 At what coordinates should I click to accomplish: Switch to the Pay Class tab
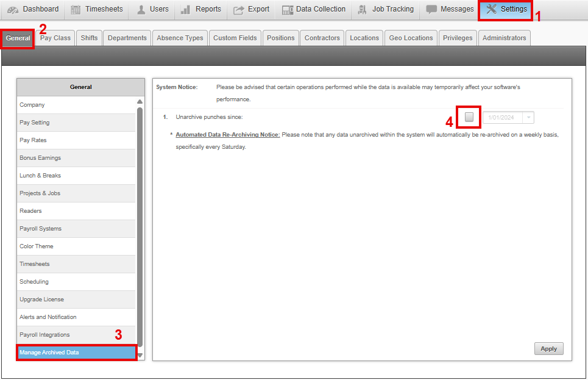click(x=55, y=38)
